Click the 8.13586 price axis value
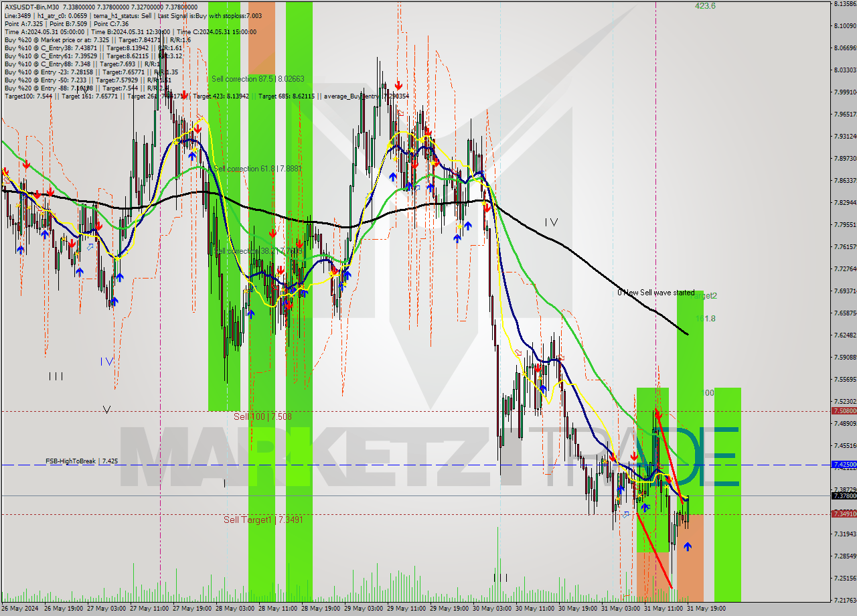857x616 pixels. [x=846, y=4]
